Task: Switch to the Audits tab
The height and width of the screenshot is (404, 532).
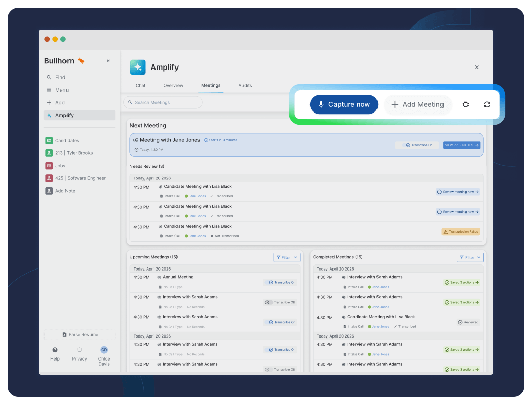Action: tap(245, 85)
